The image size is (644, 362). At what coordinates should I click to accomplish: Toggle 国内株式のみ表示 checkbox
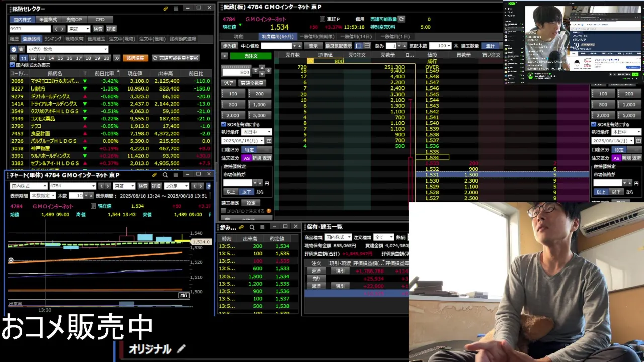(13, 65)
